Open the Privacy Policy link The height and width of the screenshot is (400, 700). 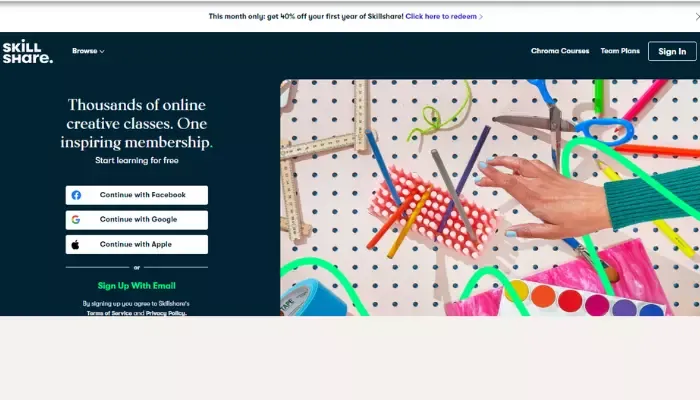[x=165, y=313]
